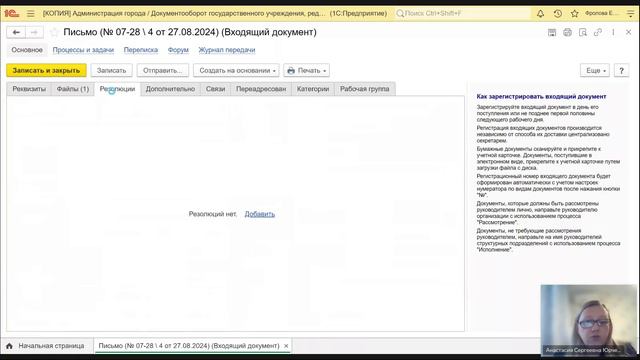Switch to Файлы (1) tab

click(x=73, y=89)
